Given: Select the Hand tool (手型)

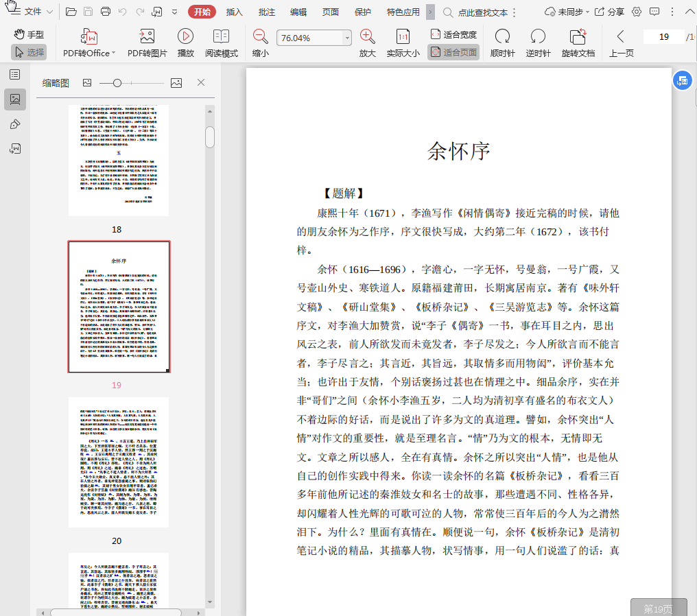Looking at the screenshot, I should [28, 35].
